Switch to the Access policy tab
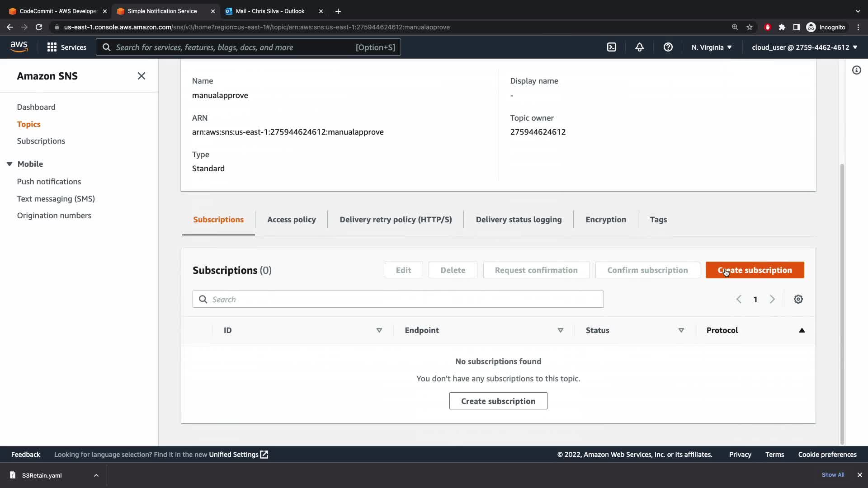868x488 pixels. 291,220
